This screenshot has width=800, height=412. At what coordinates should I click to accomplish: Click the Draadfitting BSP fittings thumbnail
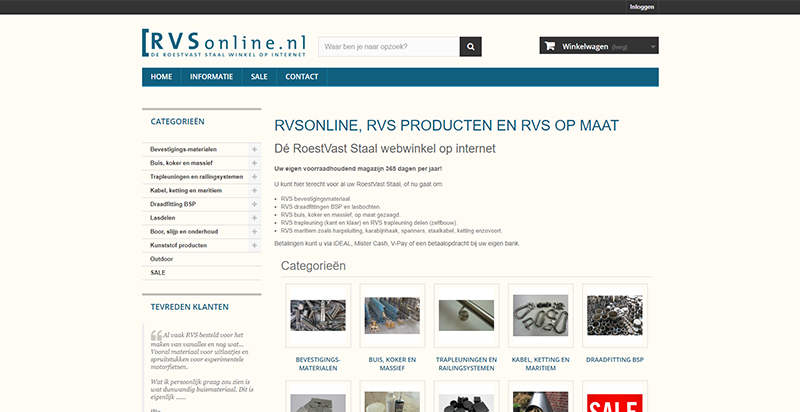pos(615,316)
